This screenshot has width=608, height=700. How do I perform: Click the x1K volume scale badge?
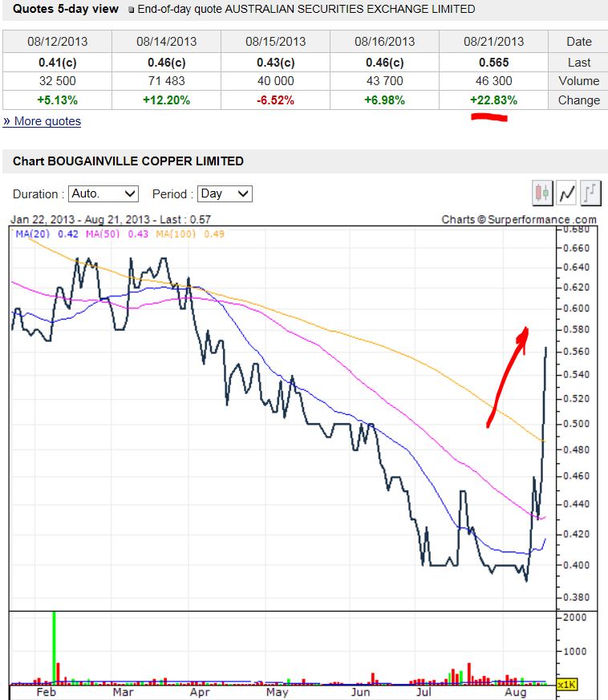(x=567, y=685)
